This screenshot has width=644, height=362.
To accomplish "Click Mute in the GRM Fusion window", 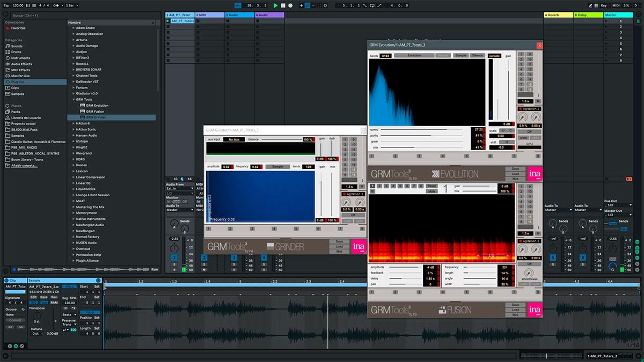I will (431, 191).
